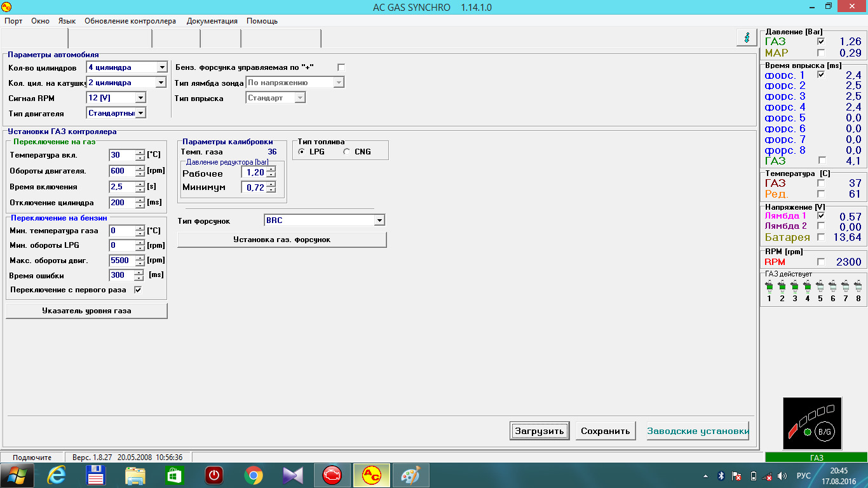Screen dimensions: 868x488
Task: Click the B/G fuel switch button
Action: [x=824, y=432]
